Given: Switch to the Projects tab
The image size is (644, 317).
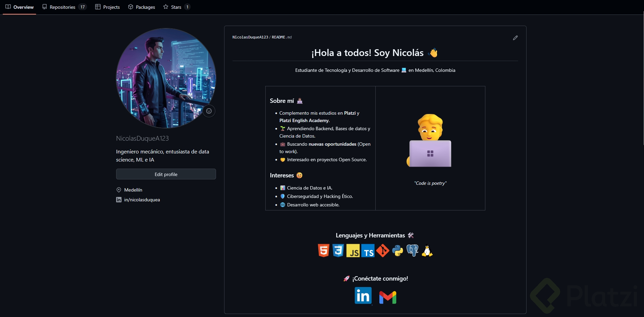Looking at the screenshot, I should point(107,7).
